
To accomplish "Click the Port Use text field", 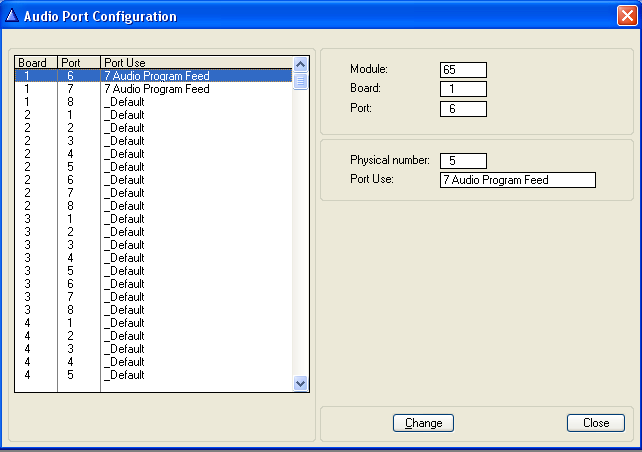I will tap(517, 180).
